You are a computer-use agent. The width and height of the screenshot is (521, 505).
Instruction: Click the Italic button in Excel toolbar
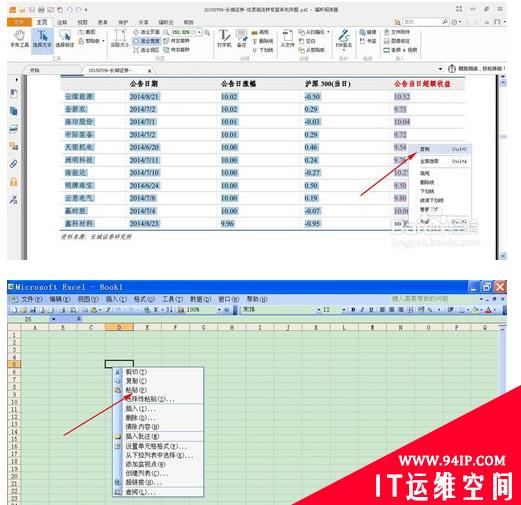362,310
